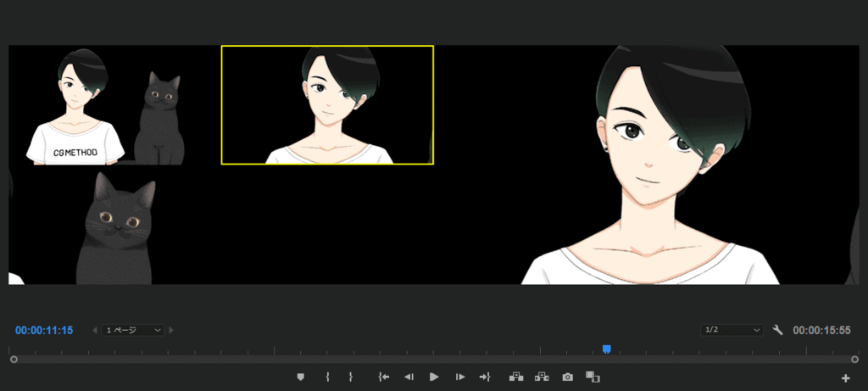This screenshot has height=391, width=868.
Task: Export frame with the camera icon
Action: [x=568, y=377]
